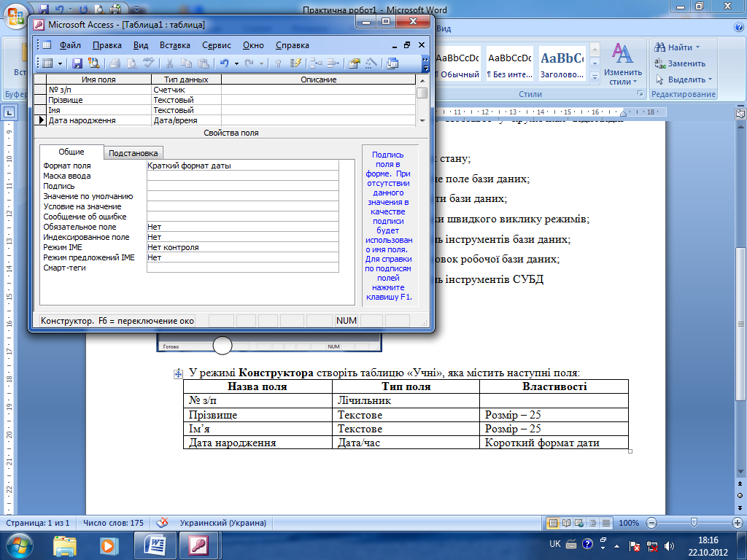The height and width of the screenshot is (560, 747).
Task: Click the zoom out minus button
Action: (651, 523)
